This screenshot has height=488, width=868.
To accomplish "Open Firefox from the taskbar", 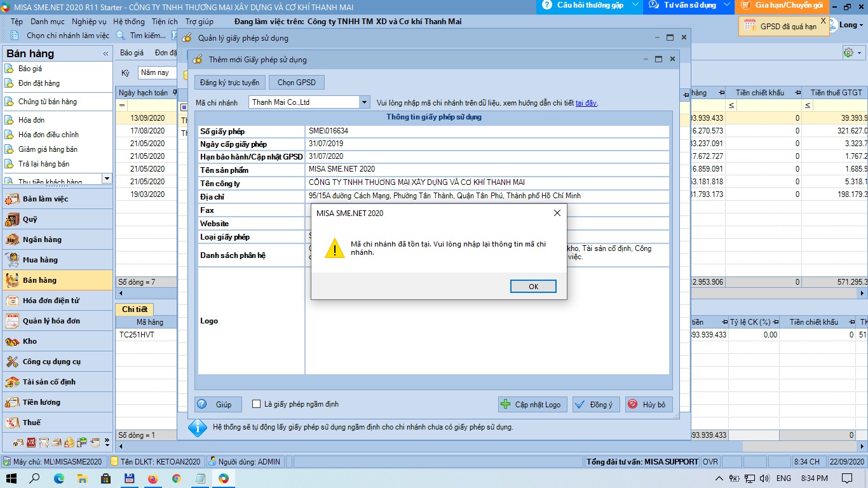I will coord(153,478).
